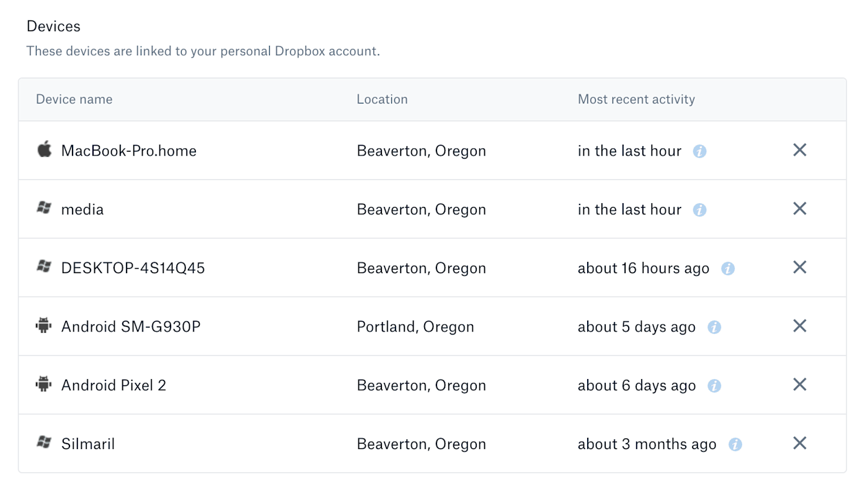Click the Windows icon next to media
Viewport: 868px width, 490px height.
(x=43, y=208)
